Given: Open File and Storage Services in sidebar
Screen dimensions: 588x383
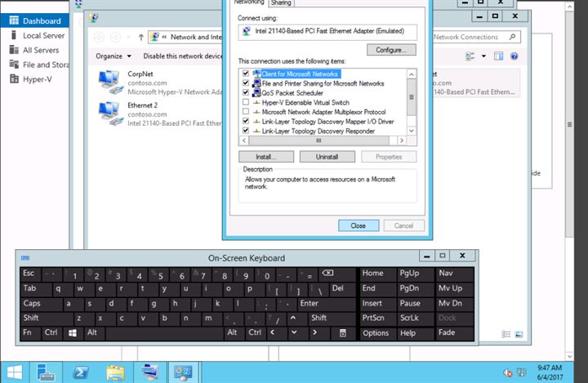Looking at the screenshot, I should tap(39, 65).
